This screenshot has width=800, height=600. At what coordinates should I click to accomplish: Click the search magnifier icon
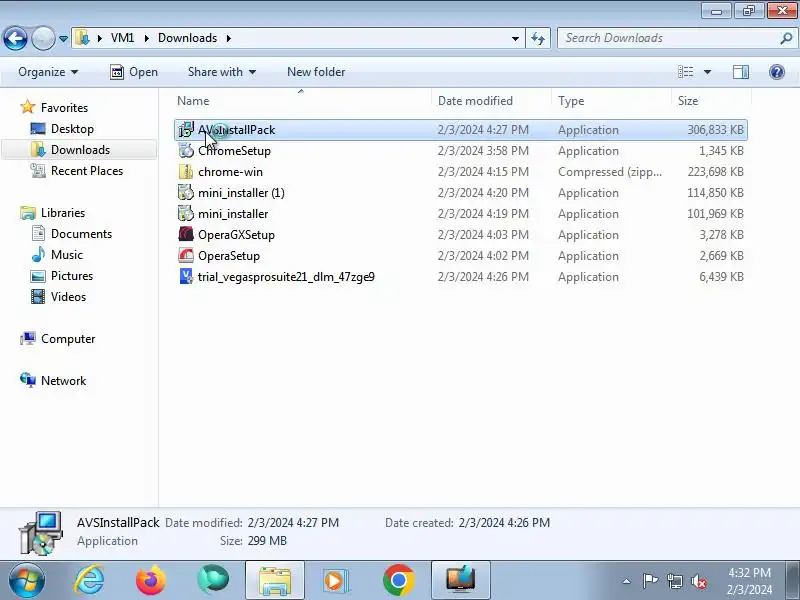pyautogui.click(x=786, y=38)
